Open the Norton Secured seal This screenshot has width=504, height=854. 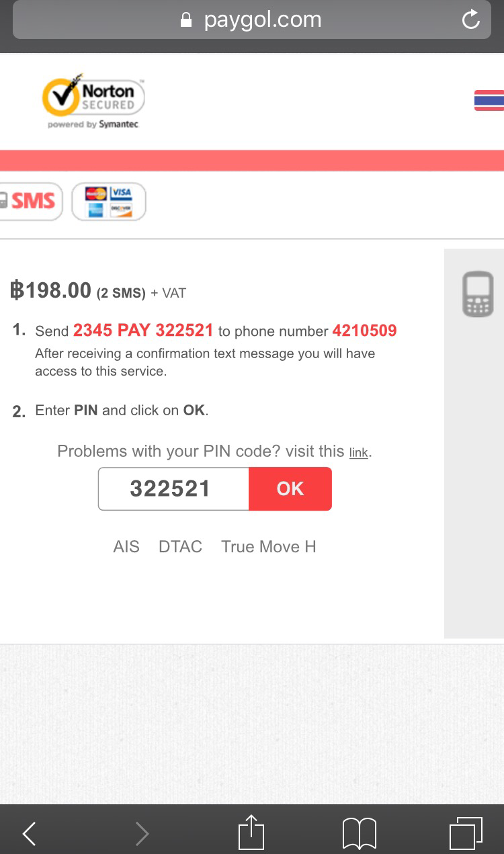point(93,101)
